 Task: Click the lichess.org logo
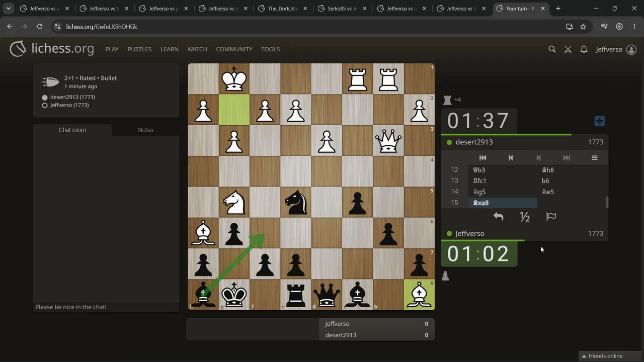(52, 49)
